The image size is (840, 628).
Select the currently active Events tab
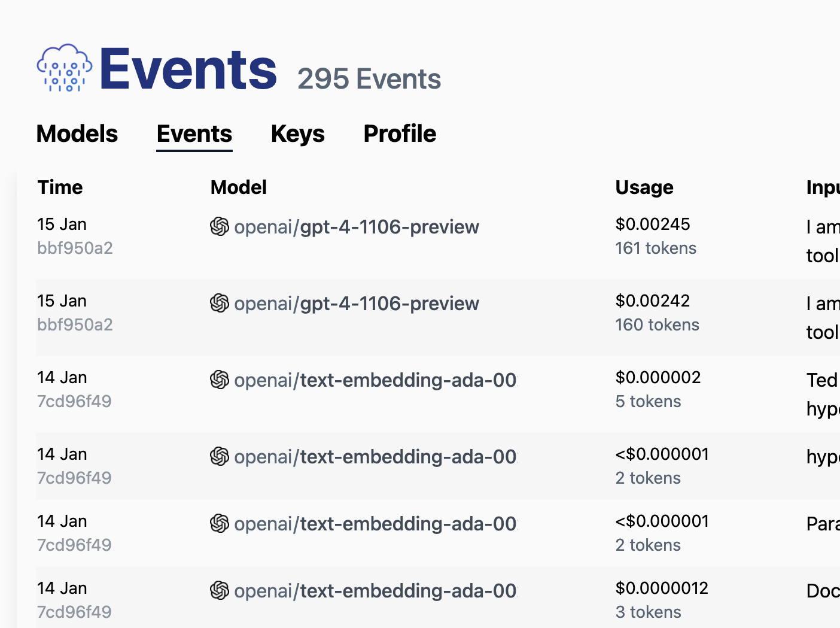coord(194,134)
